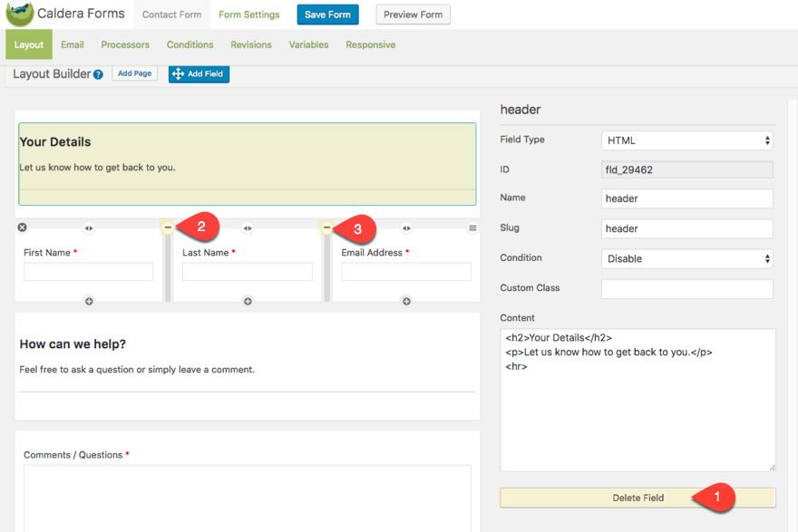Click the Save Form button
This screenshot has width=798, height=532.
pos(327,15)
